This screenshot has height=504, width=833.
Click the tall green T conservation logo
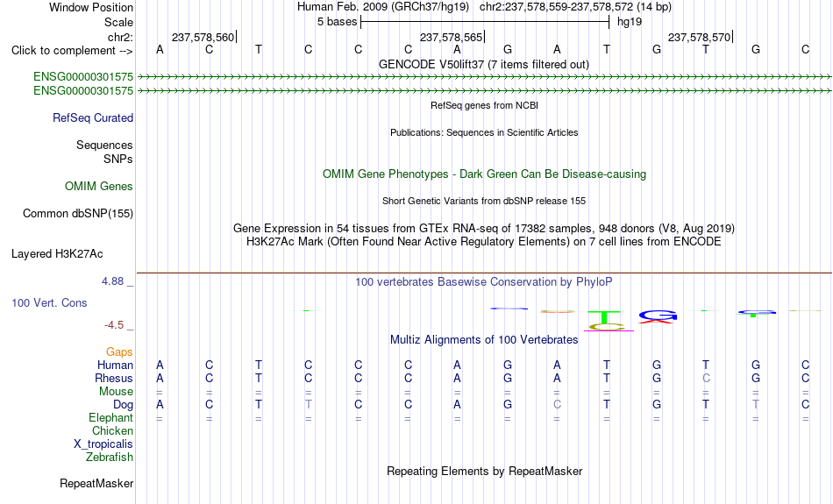coord(604,317)
